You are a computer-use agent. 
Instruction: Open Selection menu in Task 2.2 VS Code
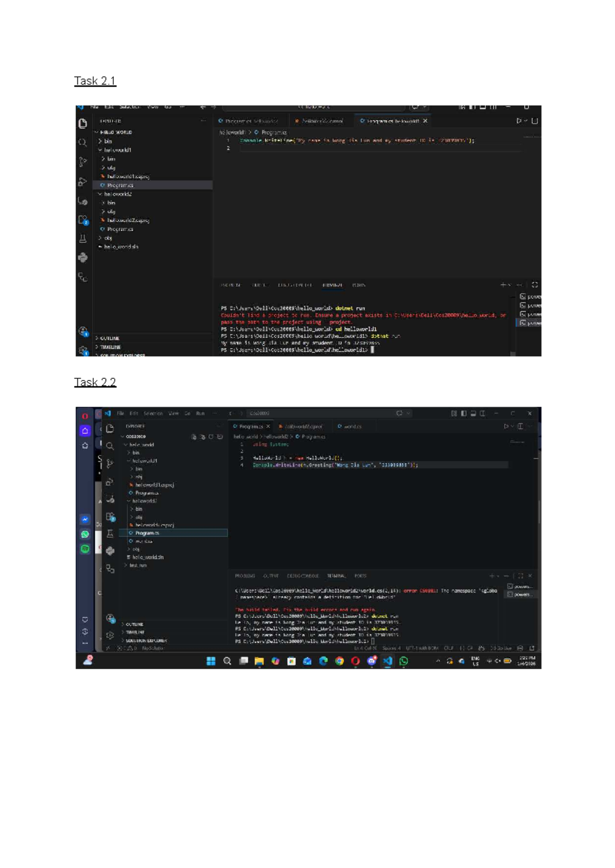pyautogui.click(x=153, y=414)
